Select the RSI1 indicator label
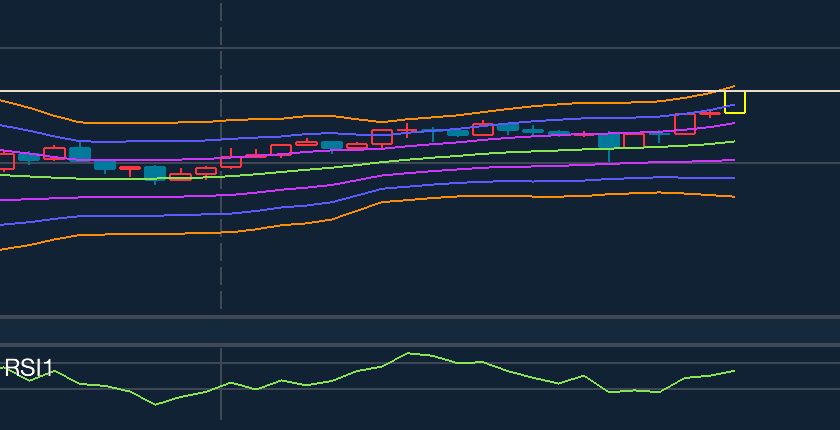The height and width of the screenshot is (430, 840). click(x=28, y=368)
